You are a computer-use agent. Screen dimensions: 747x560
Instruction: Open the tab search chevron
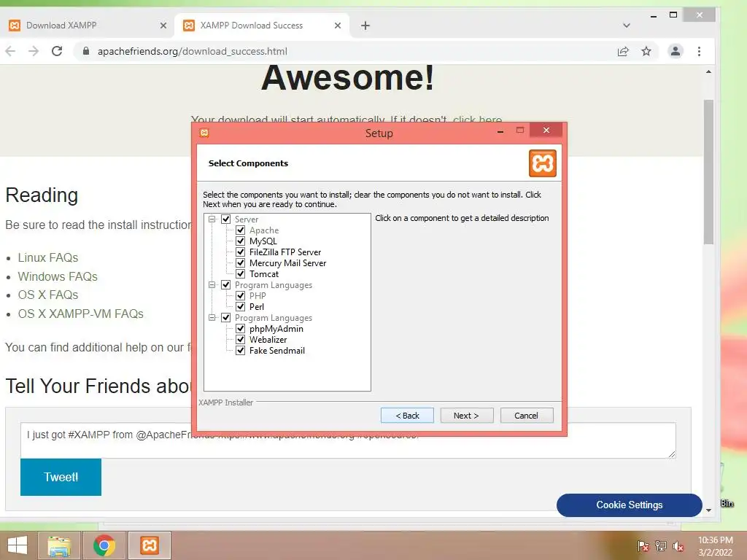pyautogui.click(x=627, y=26)
